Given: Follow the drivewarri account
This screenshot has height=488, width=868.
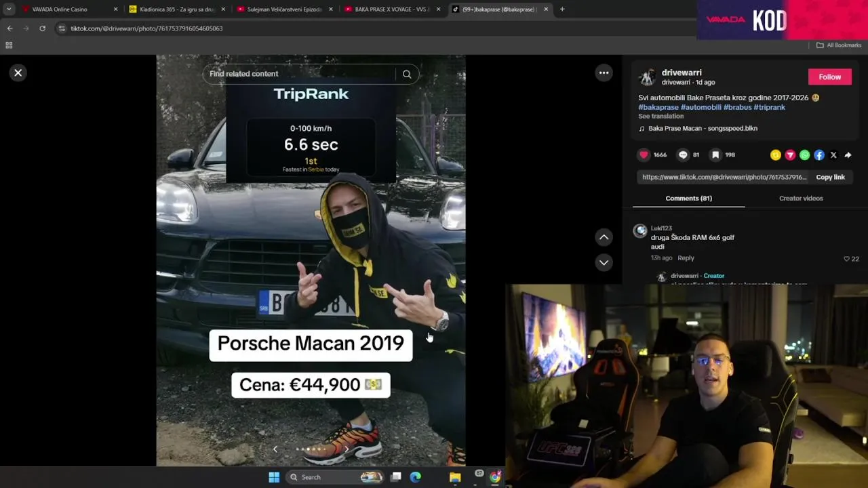Looking at the screenshot, I should point(829,77).
